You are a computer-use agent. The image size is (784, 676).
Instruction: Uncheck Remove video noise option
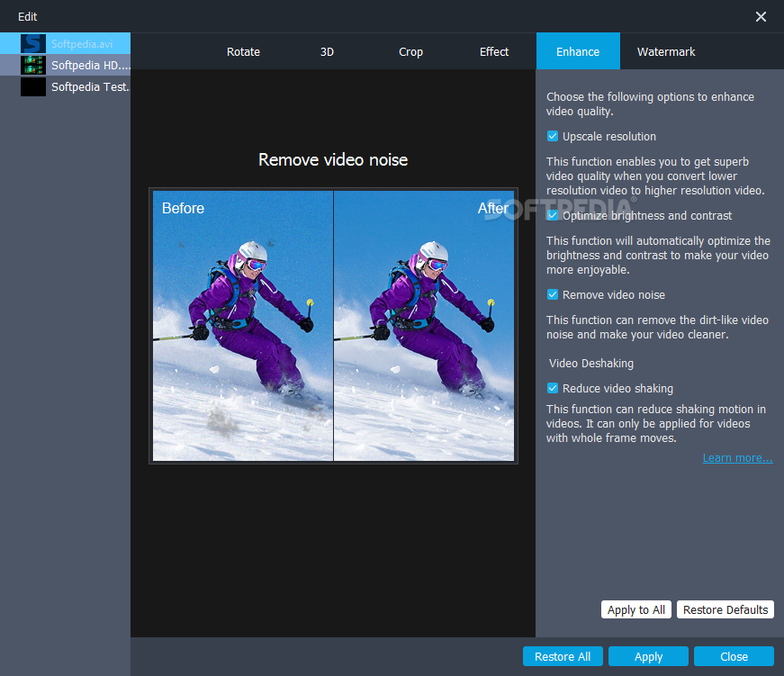pyautogui.click(x=553, y=294)
